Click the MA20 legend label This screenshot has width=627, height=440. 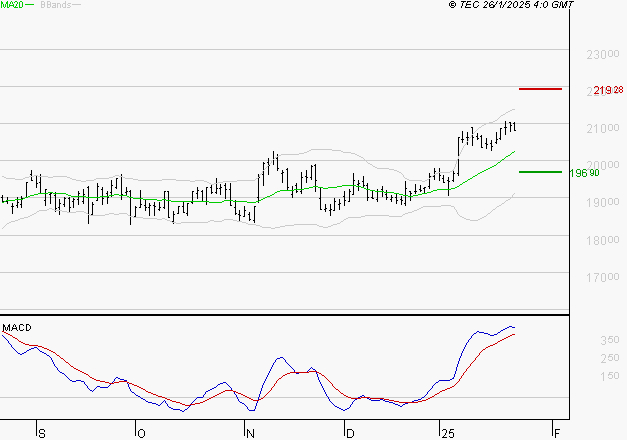(x=12, y=4)
